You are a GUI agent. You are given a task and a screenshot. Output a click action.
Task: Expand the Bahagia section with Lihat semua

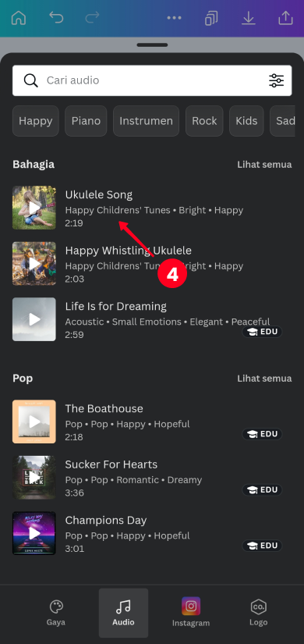tap(264, 165)
